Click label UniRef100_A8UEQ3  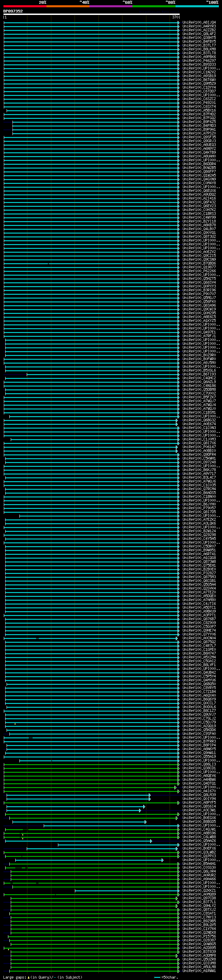199,145
